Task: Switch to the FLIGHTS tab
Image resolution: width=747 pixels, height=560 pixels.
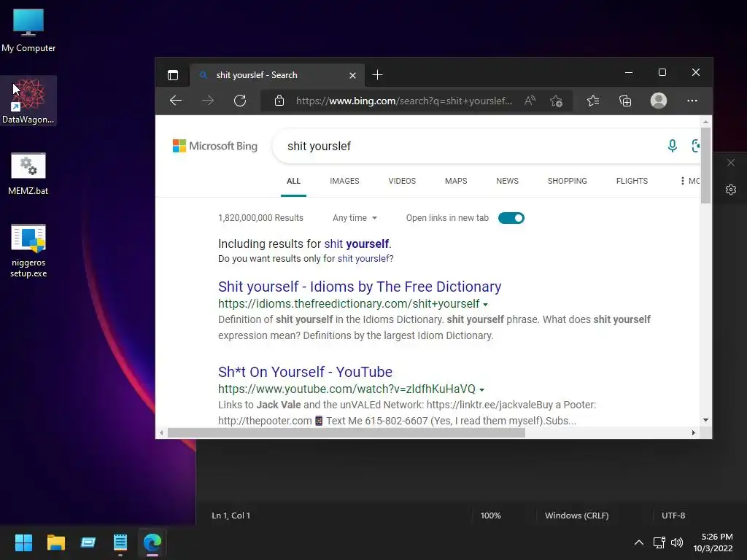Action: 632,181
